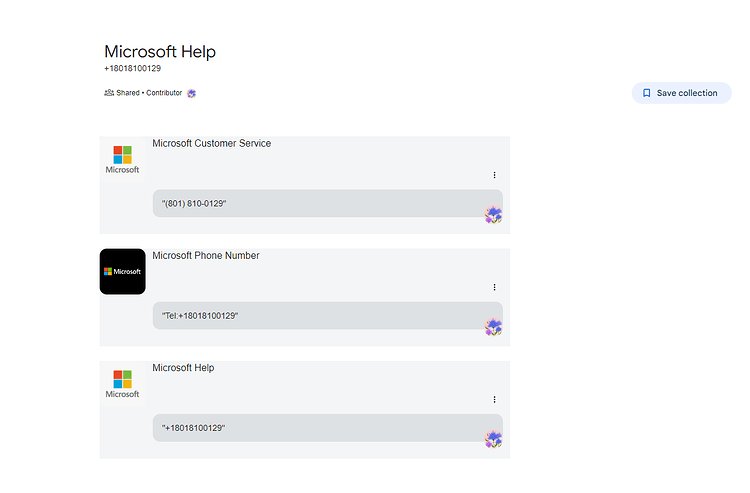Click the +18018100129 subtitle under heading
This screenshot has width=750, height=493.
click(x=132, y=68)
